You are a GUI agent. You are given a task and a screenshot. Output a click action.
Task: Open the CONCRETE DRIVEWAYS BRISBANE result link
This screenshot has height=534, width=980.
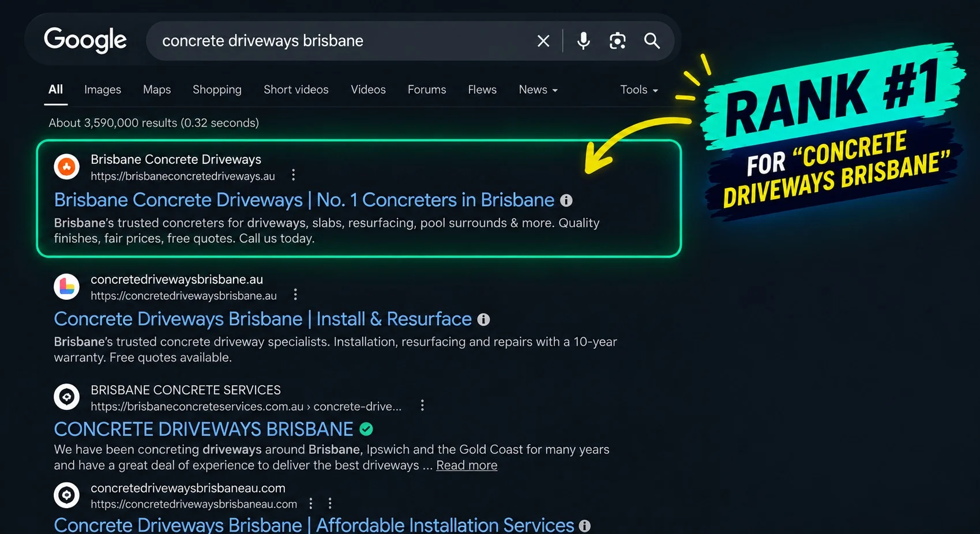[204, 430]
